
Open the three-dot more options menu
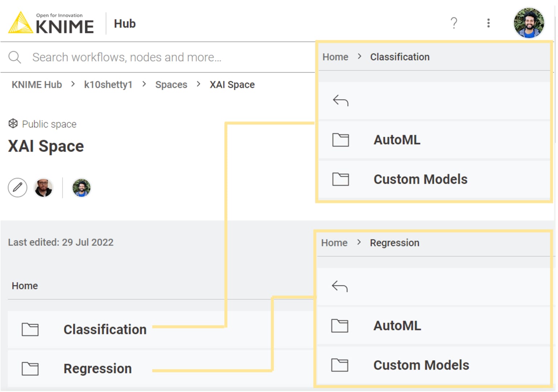488,23
